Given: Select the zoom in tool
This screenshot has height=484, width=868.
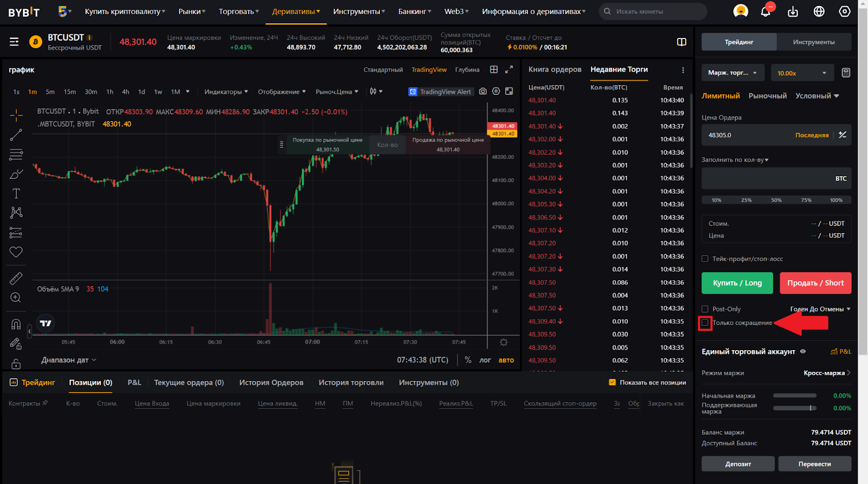Looking at the screenshot, I should [16, 298].
